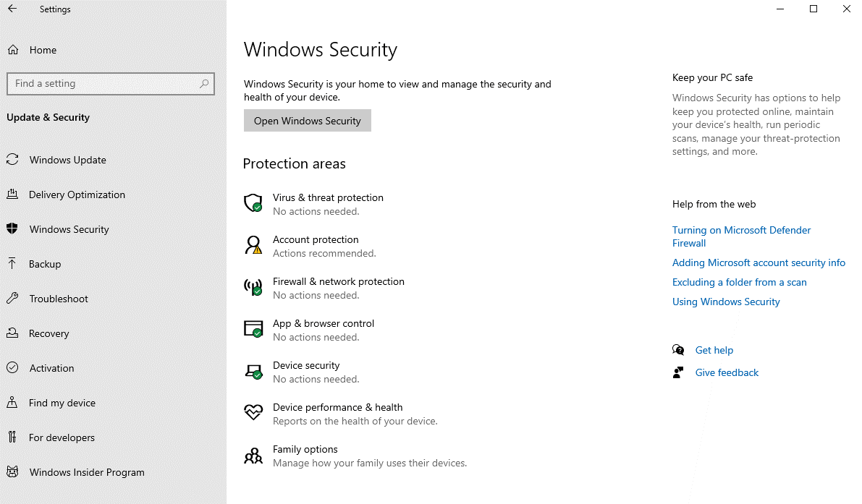862x504 pixels.
Task: Open the Using Windows Security help link
Action: point(726,302)
